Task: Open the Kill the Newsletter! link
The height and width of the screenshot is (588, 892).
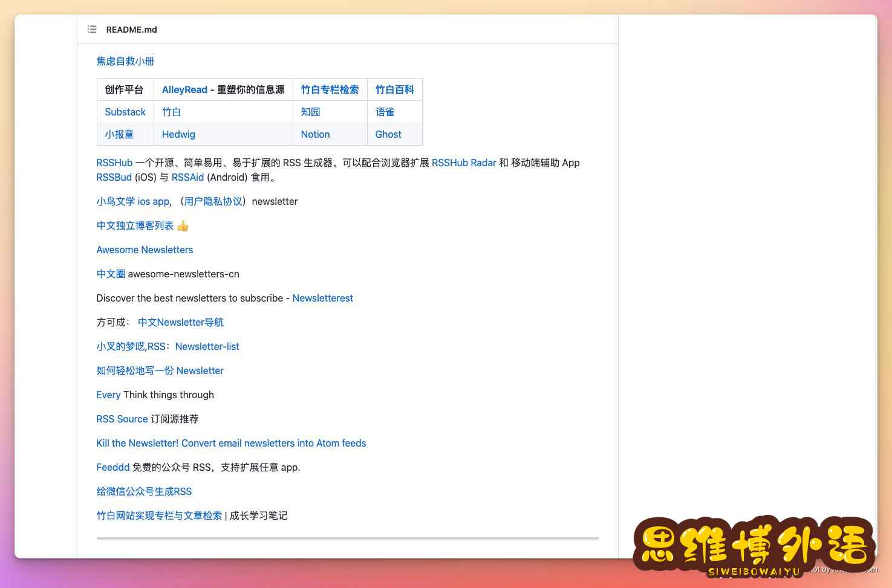Action: click(x=231, y=443)
